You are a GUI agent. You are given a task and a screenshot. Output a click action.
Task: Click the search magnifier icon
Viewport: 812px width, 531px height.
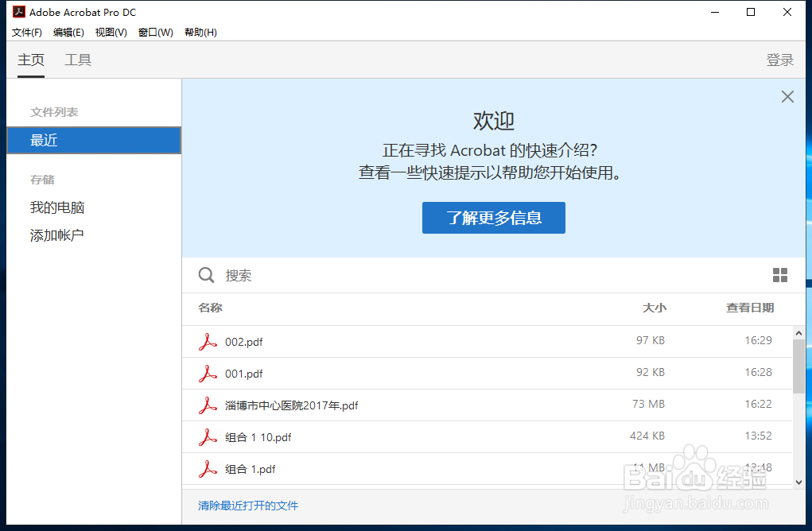pyautogui.click(x=206, y=275)
